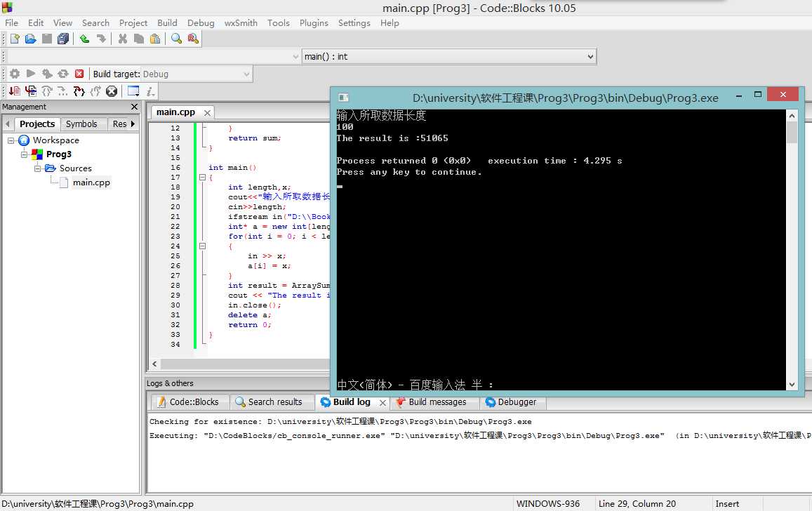Select the Projects tab in Management

(36, 124)
